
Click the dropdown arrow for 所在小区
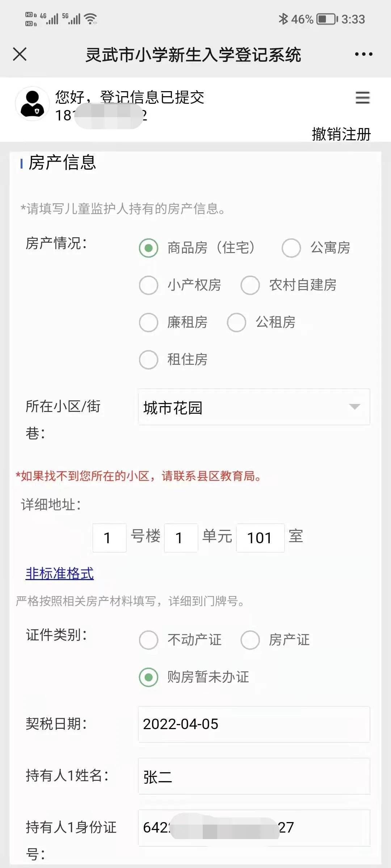coord(354,407)
